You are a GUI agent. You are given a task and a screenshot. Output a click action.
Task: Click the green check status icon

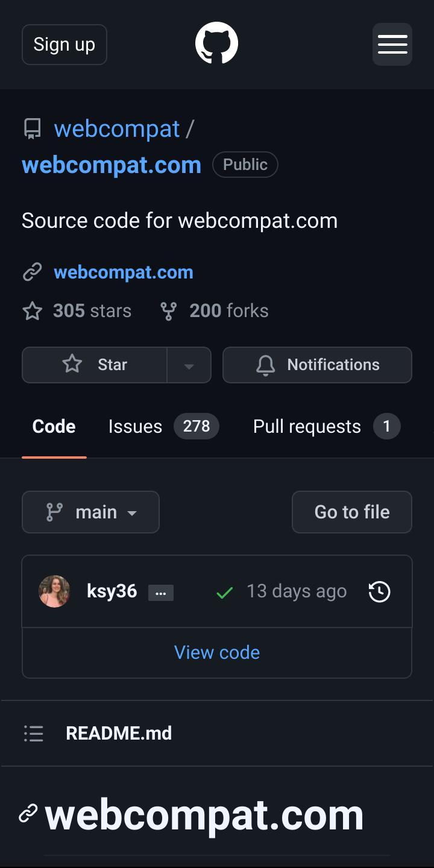pyautogui.click(x=224, y=593)
